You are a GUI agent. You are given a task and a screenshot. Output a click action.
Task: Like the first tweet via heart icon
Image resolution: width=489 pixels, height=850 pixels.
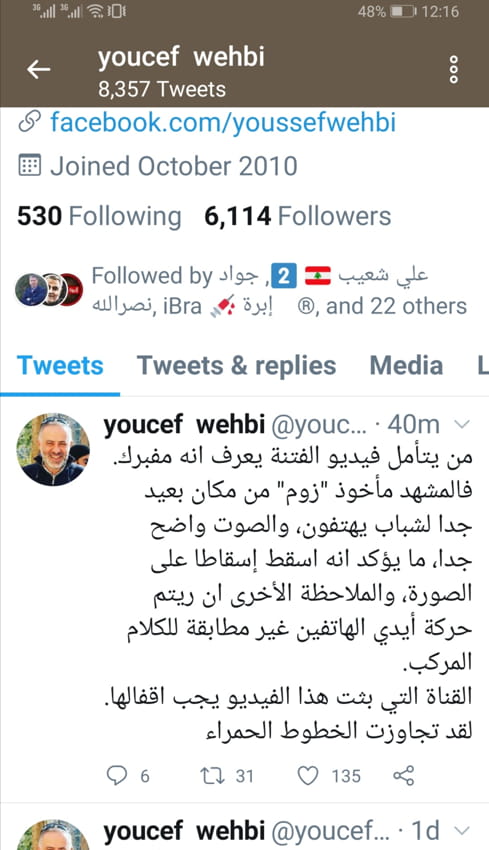308,776
